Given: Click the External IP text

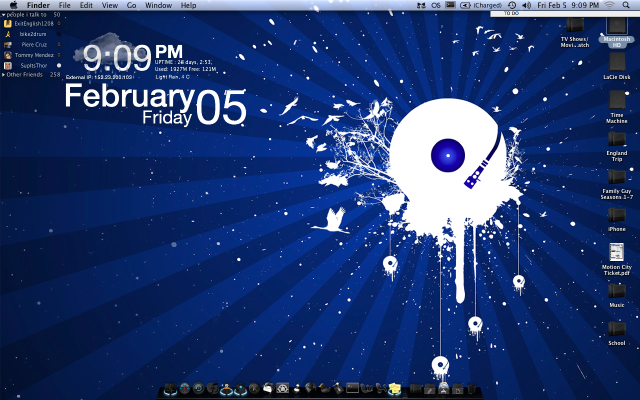Looking at the screenshot, I should pos(99,77).
